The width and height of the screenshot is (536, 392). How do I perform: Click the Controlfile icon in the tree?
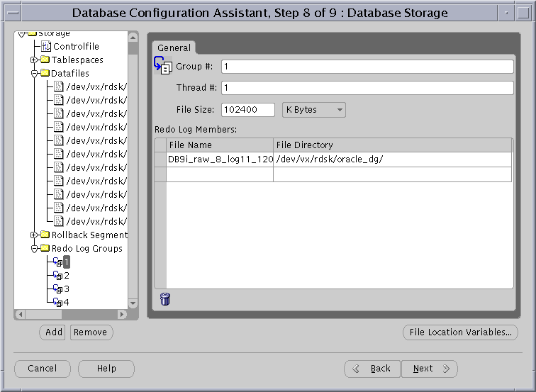(x=47, y=47)
